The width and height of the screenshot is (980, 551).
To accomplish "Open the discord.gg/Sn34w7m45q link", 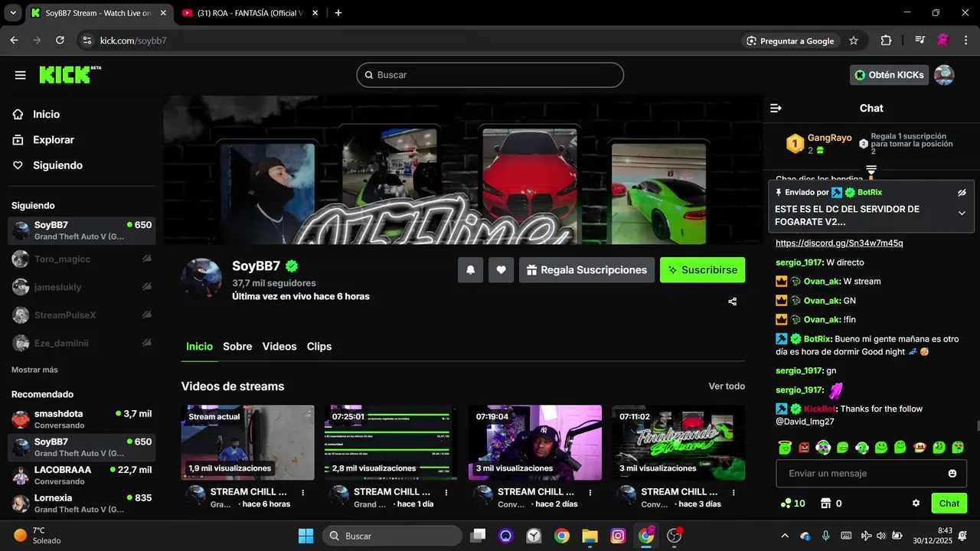I will click(839, 243).
